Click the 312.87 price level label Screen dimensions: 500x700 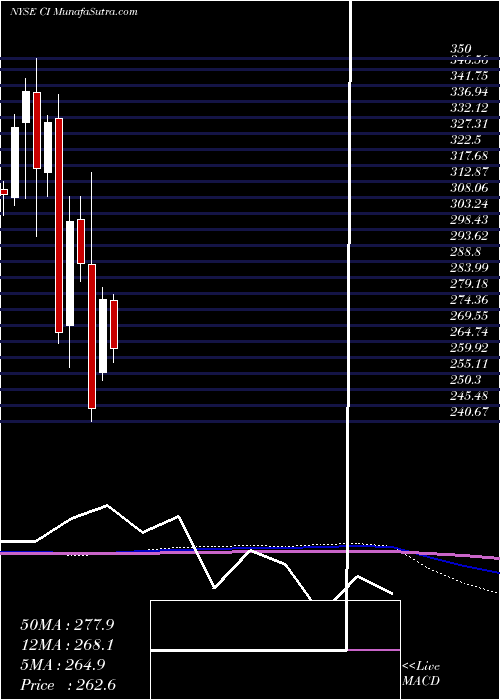tap(469, 172)
